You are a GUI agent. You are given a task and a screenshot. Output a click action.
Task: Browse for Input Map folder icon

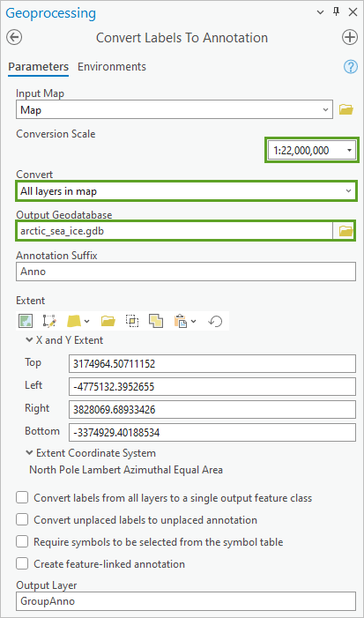pos(346,109)
